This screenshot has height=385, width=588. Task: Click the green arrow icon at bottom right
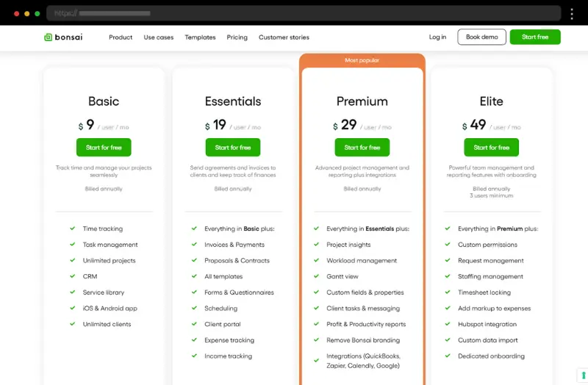pos(584,375)
